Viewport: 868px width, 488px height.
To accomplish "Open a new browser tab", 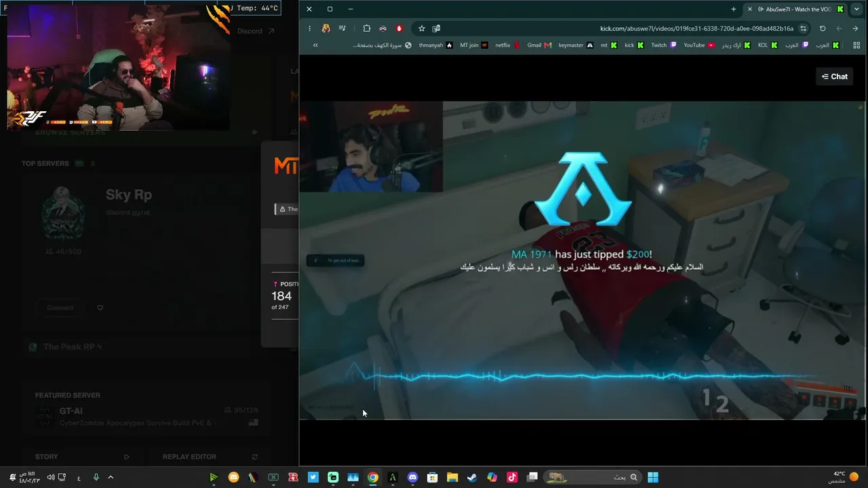I will 734,9.
